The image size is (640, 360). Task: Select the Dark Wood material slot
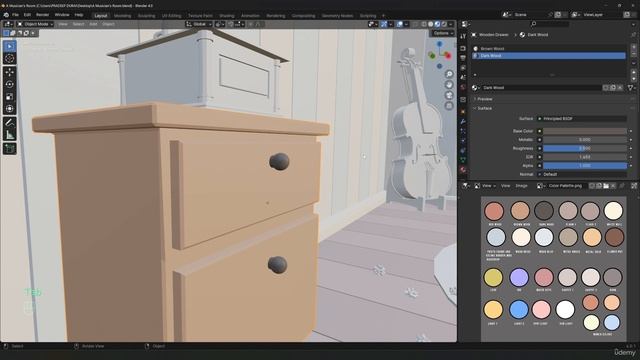[x=549, y=56]
